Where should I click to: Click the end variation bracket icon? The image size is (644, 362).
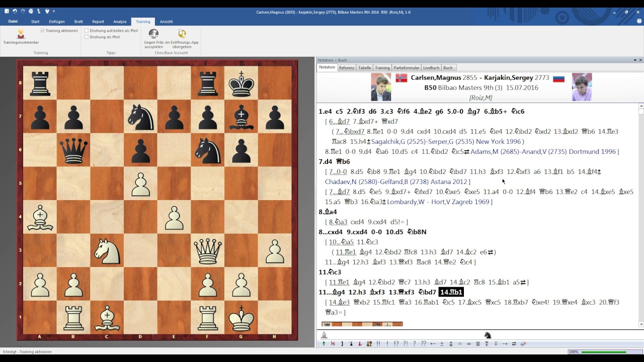pyautogui.click(x=342, y=344)
